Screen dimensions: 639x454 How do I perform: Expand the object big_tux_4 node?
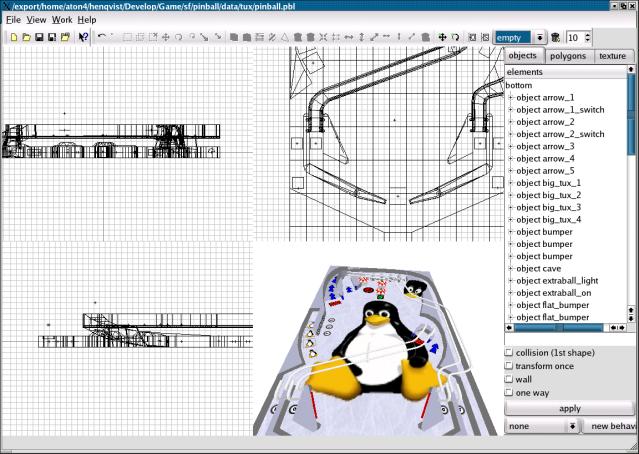tap(510, 220)
